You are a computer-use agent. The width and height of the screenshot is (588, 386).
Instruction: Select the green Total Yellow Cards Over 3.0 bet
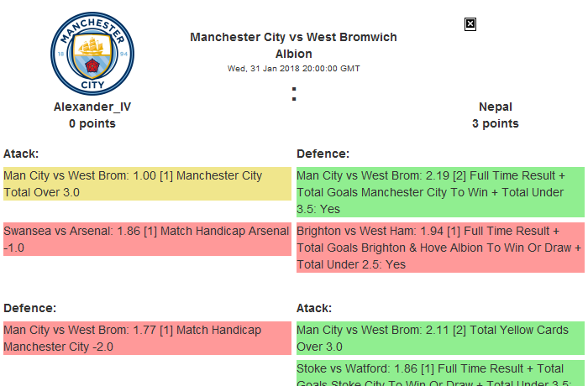pyautogui.click(x=439, y=338)
